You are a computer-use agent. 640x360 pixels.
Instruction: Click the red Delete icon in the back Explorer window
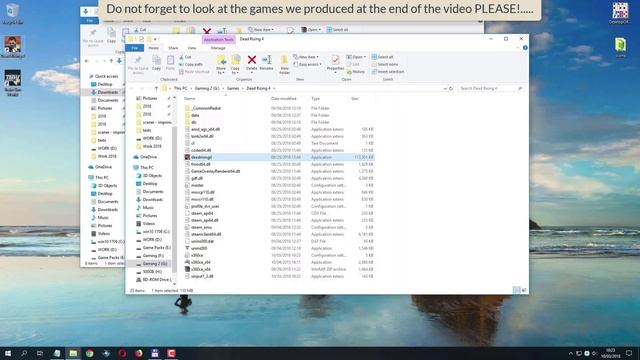coord(207,31)
